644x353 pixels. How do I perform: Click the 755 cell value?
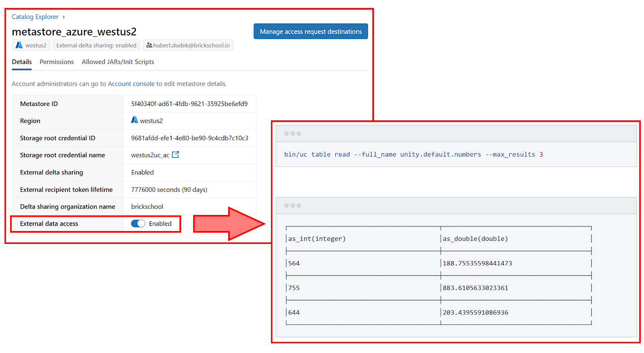click(294, 288)
